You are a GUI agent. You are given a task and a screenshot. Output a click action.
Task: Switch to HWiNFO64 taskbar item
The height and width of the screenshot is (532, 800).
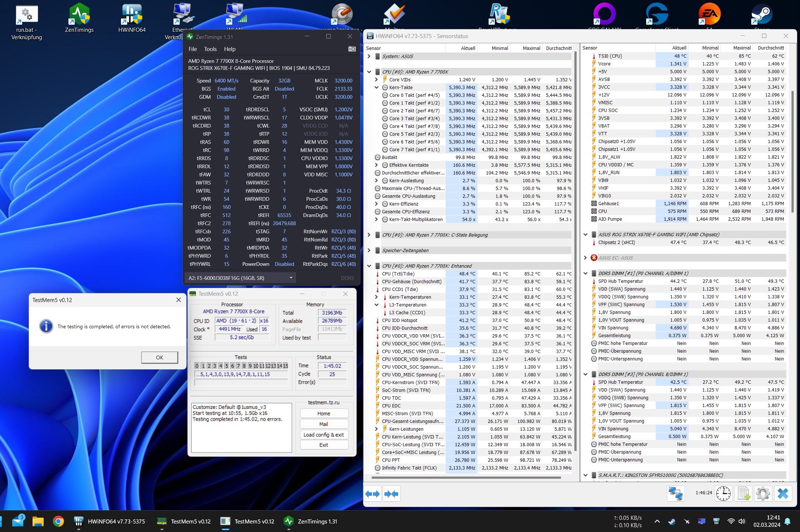pos(109,521)
